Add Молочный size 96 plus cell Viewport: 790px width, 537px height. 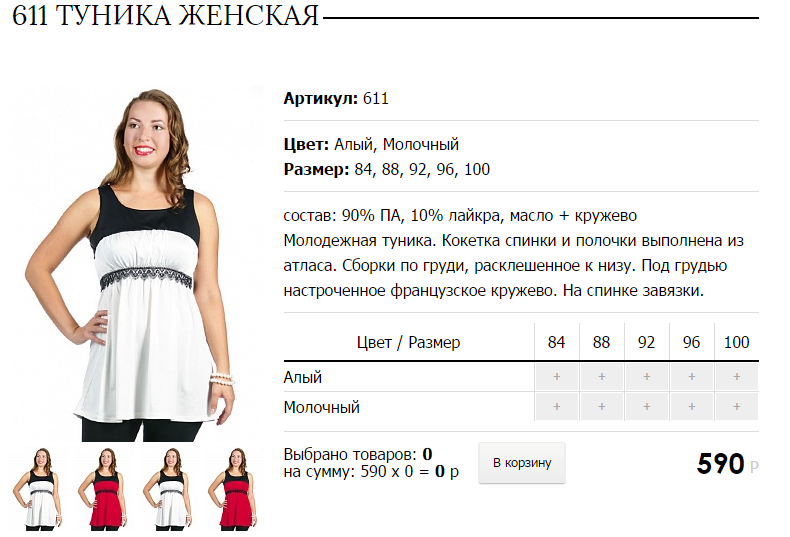coord(692,407)
